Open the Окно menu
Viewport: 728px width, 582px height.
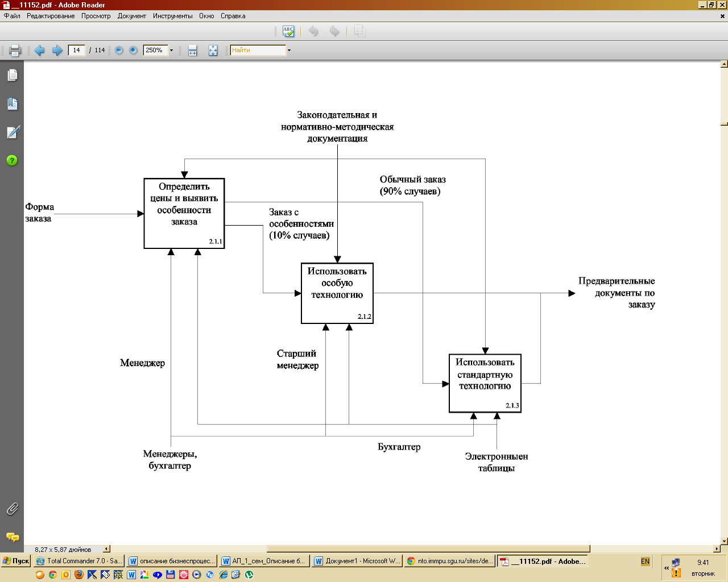pyautogui.click(x=206, y=16)
